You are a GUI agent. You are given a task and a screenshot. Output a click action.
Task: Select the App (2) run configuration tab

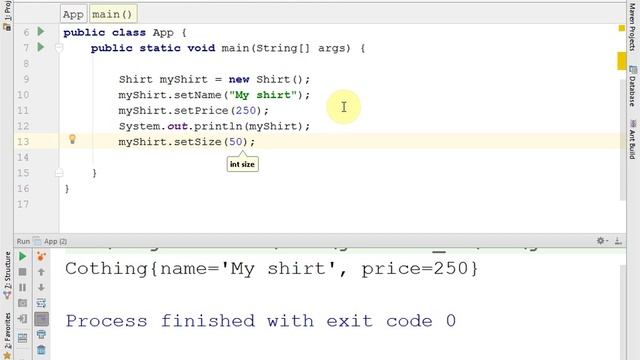[50, 241]
